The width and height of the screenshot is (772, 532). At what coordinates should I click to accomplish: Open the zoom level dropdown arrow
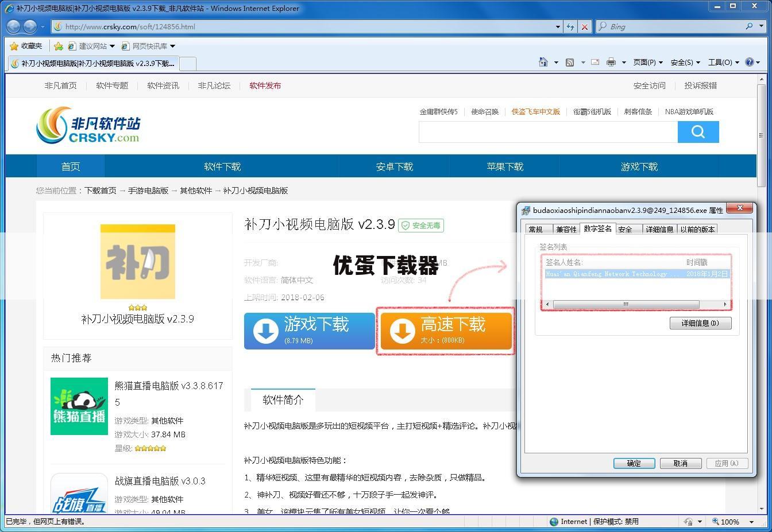pos(751,522)
